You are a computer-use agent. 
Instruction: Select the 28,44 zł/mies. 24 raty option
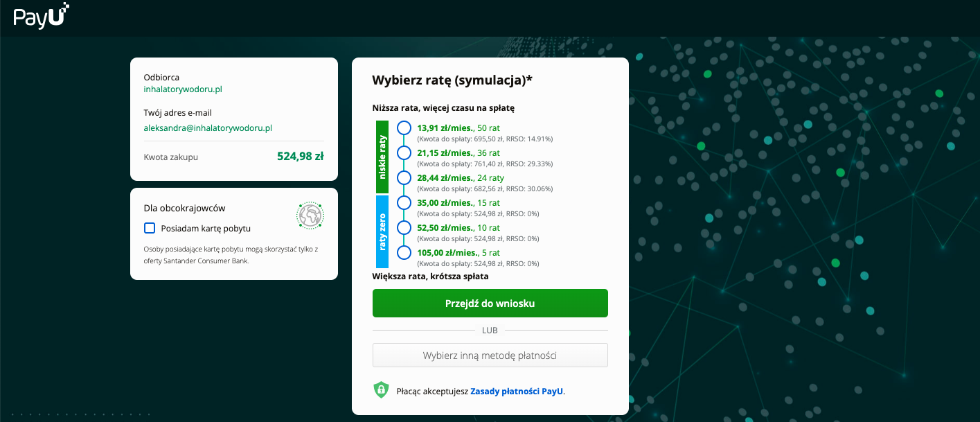[404, 178]
